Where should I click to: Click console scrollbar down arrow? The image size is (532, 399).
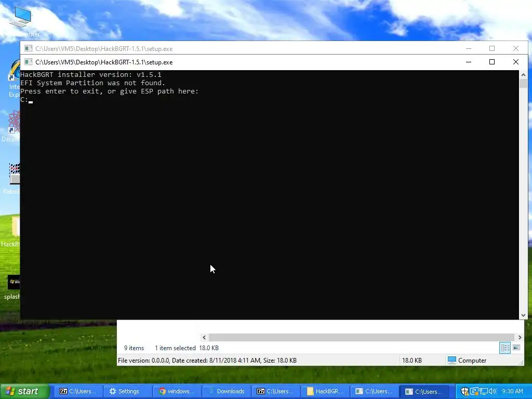(x=523, y=315)
